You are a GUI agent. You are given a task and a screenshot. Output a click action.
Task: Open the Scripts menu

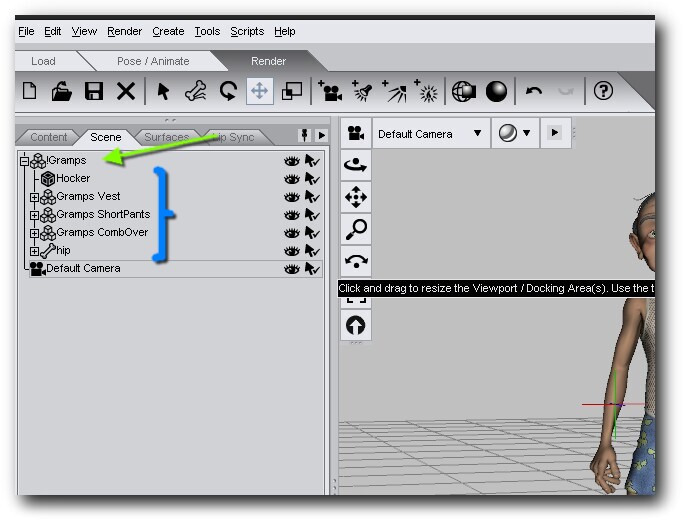click(x=247, y=31)
